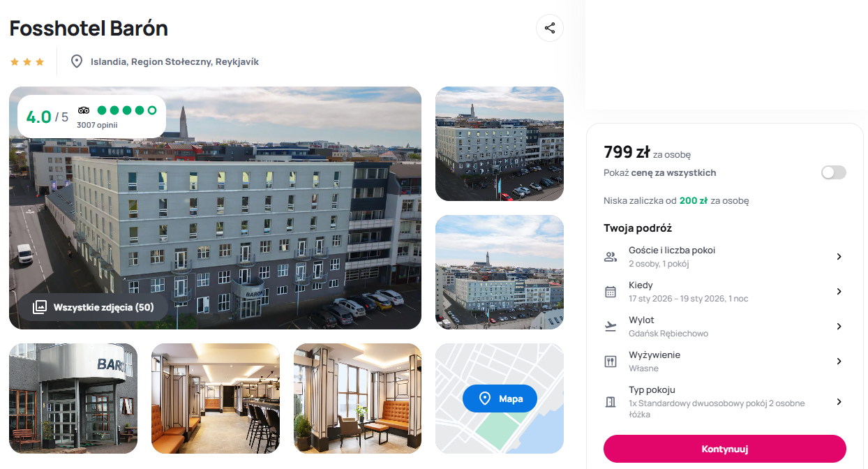Screen dimensions: 868x469
Task: Click the pink Kontynuuj button
Action: 725,449
